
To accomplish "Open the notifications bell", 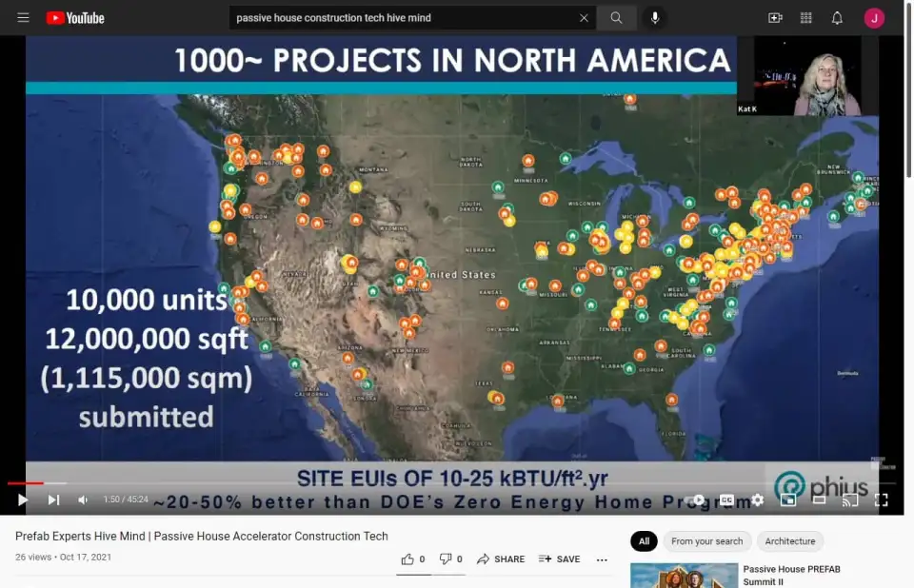I will [837, 18].
